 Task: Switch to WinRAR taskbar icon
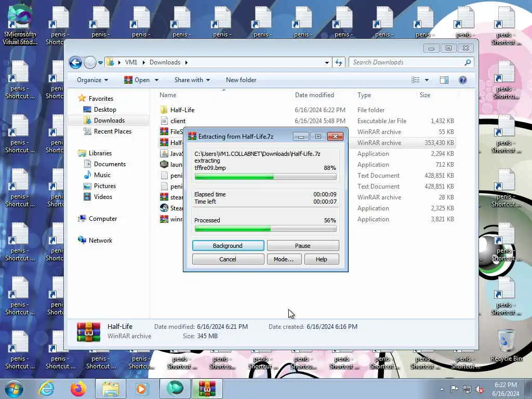[207, 389]
